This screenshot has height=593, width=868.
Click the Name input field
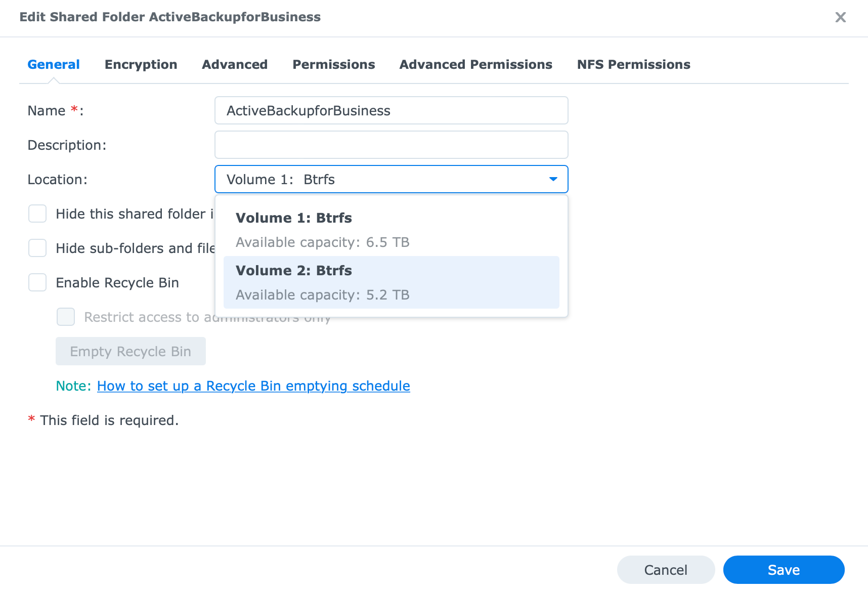tap(392, 110)
